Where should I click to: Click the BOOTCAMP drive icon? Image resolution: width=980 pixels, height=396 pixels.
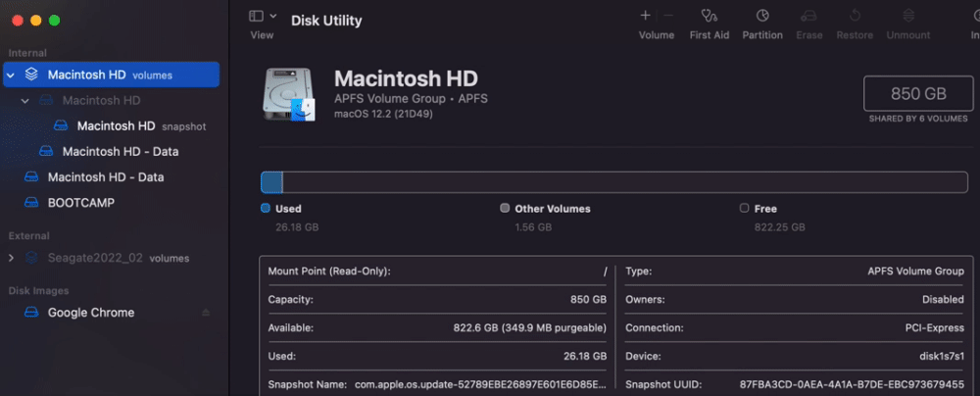pyautogui.click(x=31, y=203)
